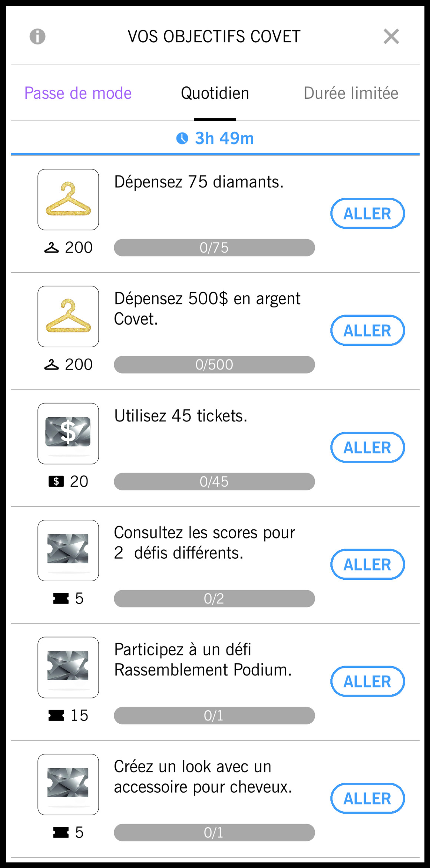Tap the ticket reward icon for scores objective

[68, 550]
